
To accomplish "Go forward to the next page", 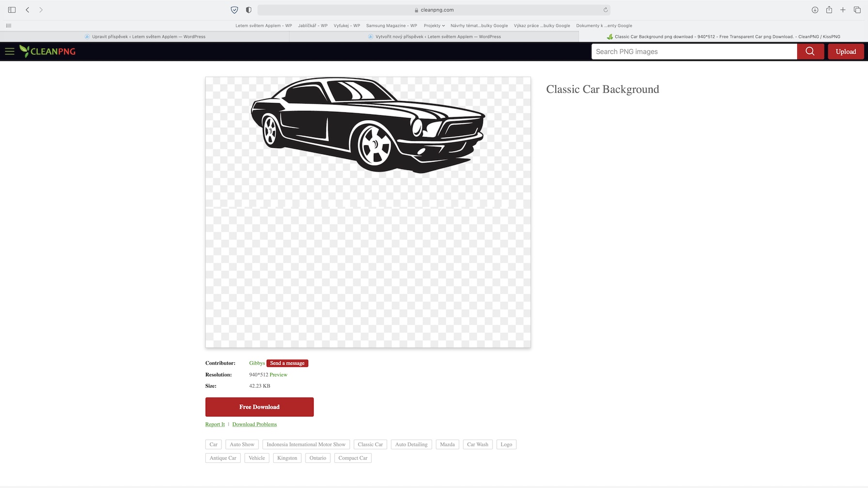I will (x=41, y=10).
